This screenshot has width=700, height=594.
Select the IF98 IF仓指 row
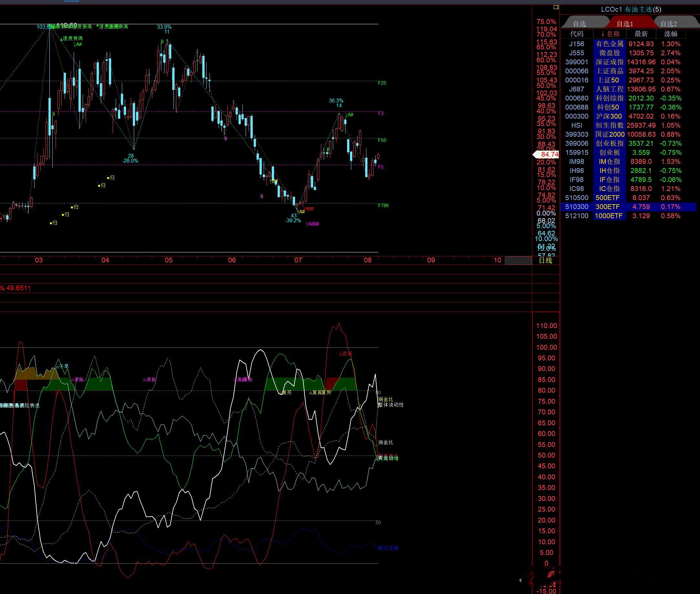[628, 180]
